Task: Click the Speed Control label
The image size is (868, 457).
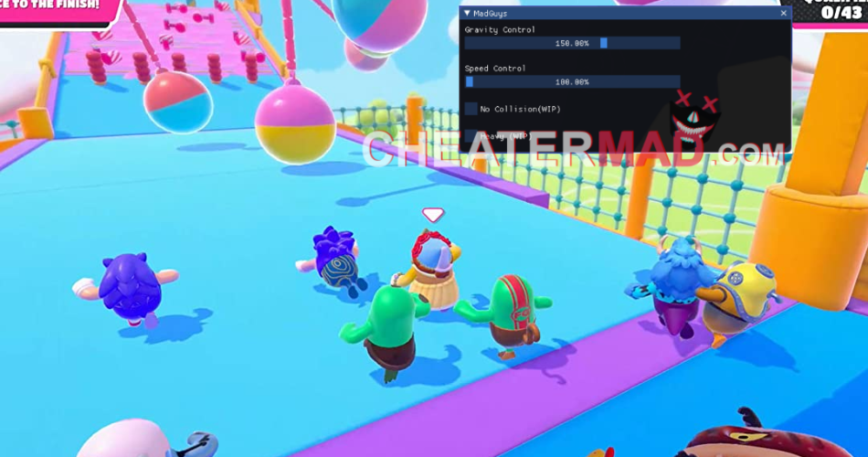Action: point(495,69)
